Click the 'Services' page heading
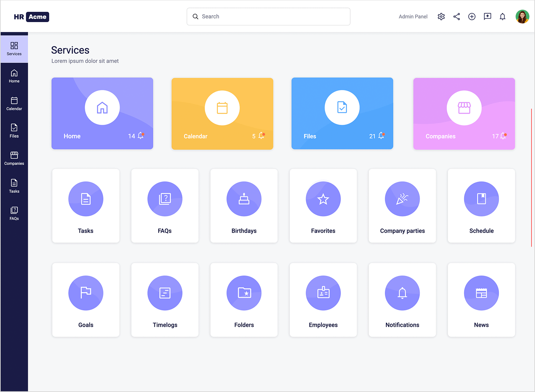The image size is (535, 392). coord(70,50)
